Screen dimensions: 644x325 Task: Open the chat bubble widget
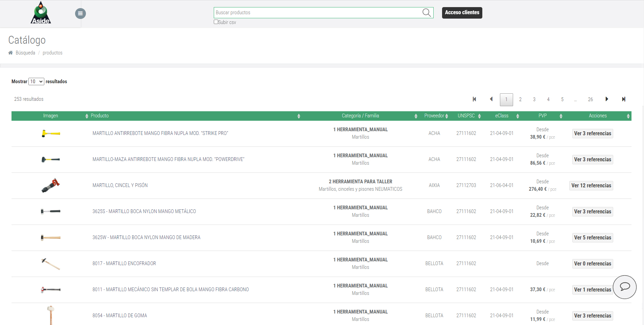[624, 287]
